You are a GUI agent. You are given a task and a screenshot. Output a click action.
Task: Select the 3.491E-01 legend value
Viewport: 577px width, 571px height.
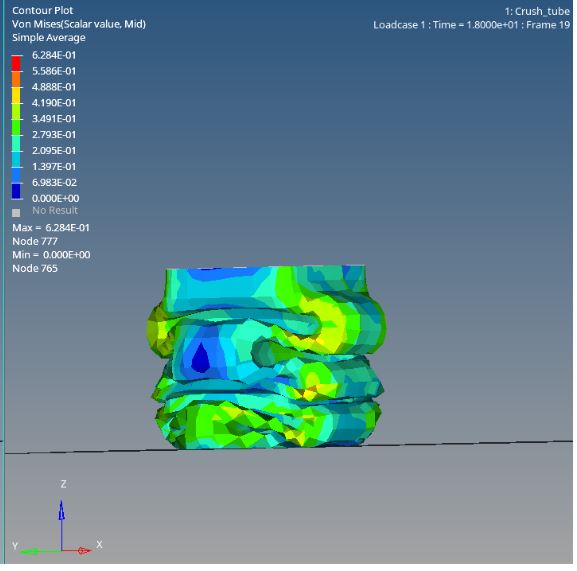(54, 119)
